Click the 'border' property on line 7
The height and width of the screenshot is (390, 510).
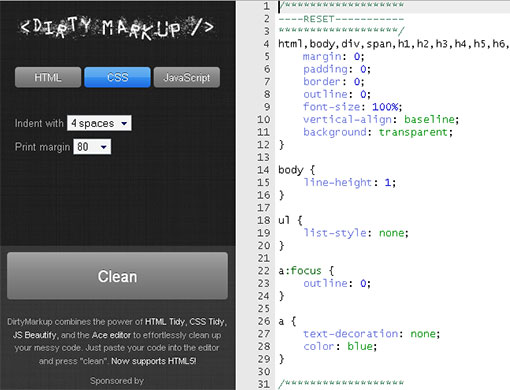pyautogui.click(x=322, y=82)
